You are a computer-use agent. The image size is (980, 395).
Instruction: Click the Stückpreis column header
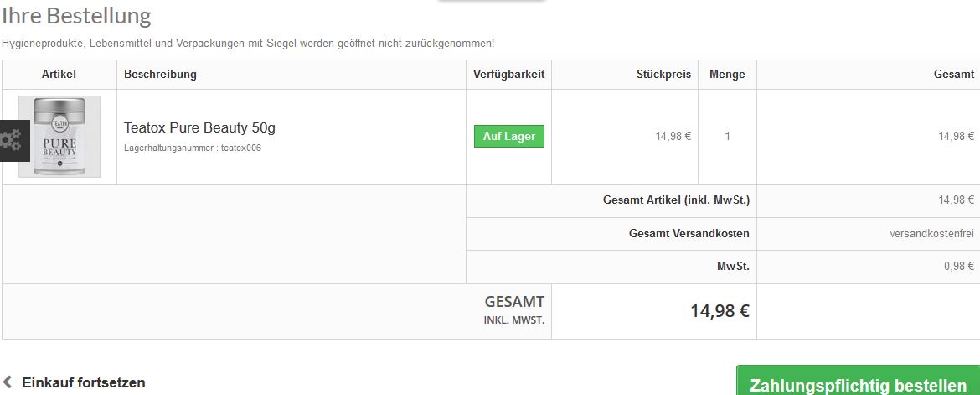pyautogui.click(x=663, y=75)
